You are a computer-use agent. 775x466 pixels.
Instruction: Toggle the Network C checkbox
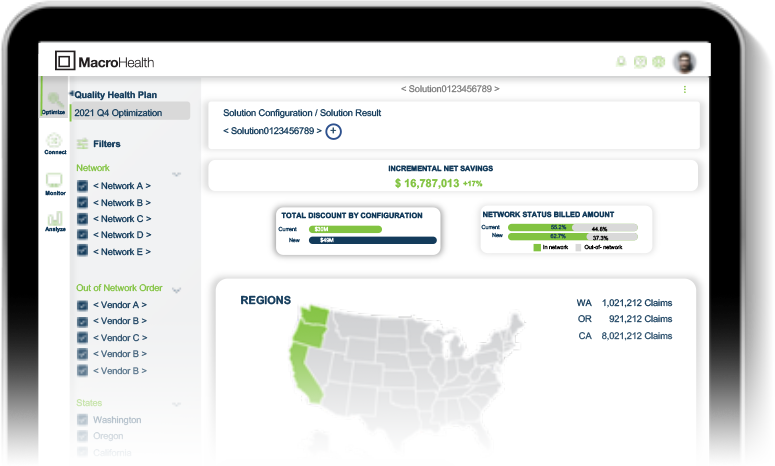[x=83, y=218]
